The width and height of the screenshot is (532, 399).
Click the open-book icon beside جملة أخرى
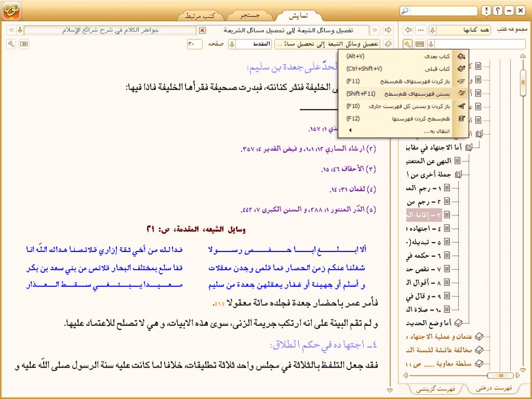[x=458, y=175]
